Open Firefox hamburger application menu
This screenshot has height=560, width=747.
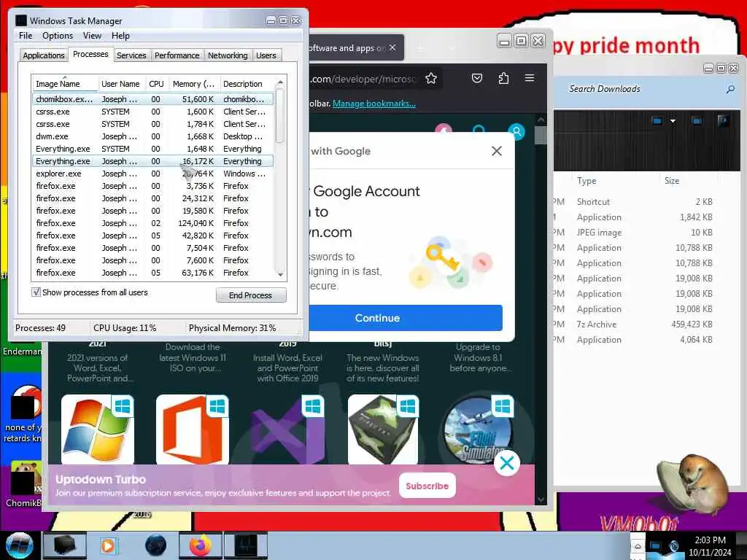coord(530,78)
